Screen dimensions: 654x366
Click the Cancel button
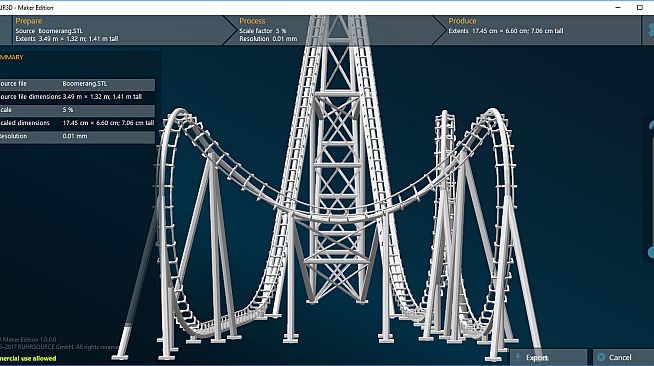[x=623, y=358]
